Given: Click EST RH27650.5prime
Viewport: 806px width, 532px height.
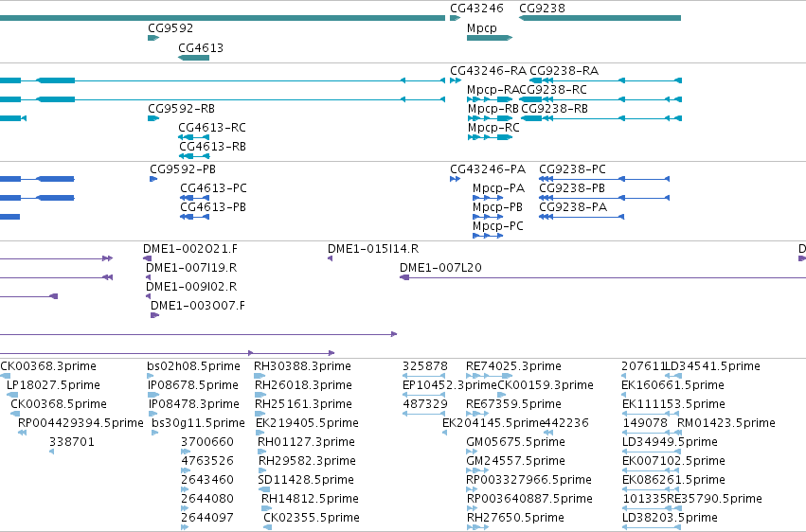Looking at the screenshot, I should 515,518.
